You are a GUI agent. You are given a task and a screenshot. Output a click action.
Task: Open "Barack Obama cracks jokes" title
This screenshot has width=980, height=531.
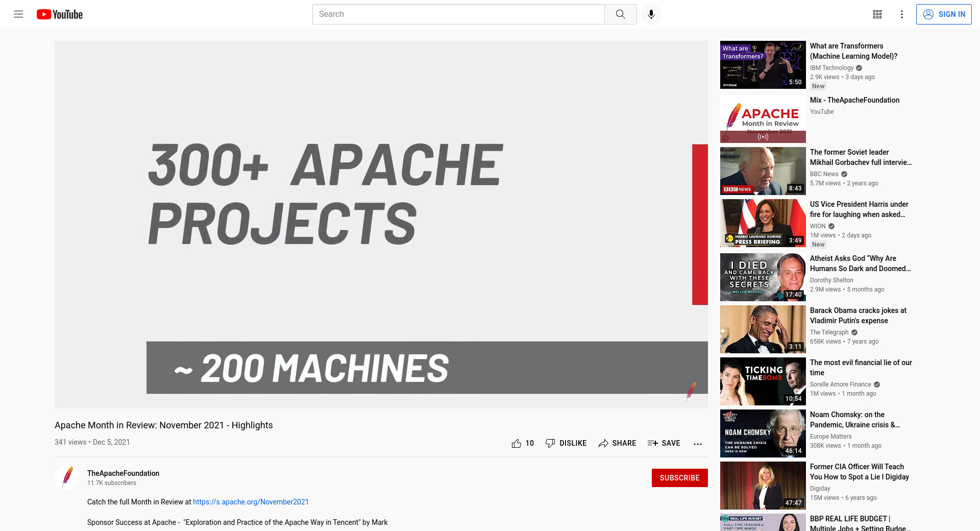(858, 316)
